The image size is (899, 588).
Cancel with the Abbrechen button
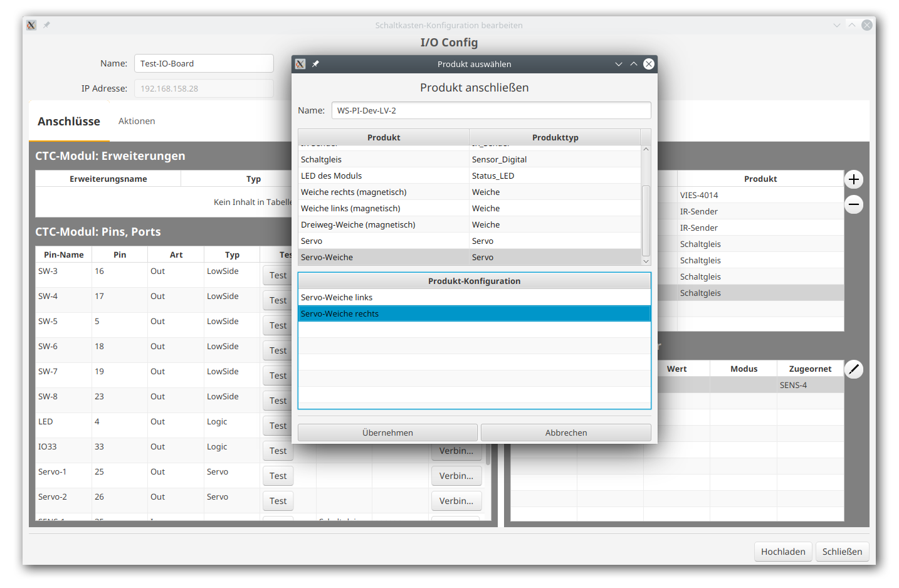[x=565, y=433]
